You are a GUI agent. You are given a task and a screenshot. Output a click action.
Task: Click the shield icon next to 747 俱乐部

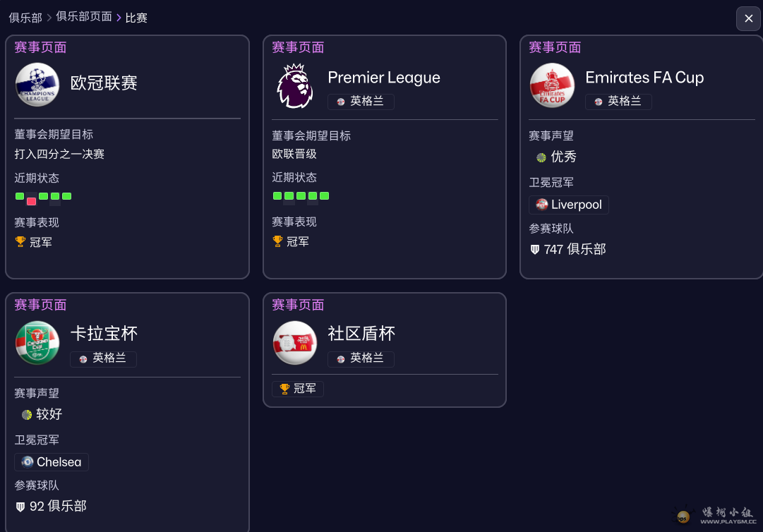click(x=535, y=250)
